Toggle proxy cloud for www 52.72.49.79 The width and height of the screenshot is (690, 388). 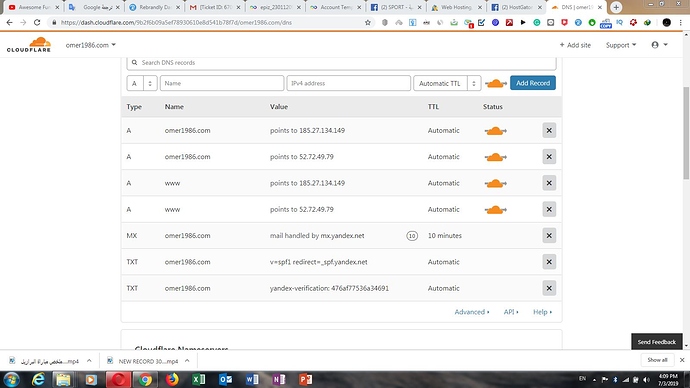(495, 210)
